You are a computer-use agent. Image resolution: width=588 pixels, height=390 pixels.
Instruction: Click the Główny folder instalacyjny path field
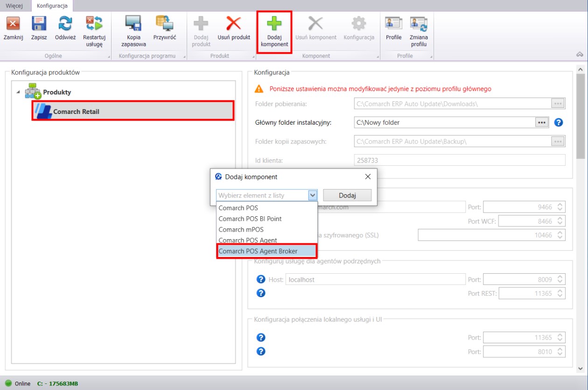coord(445,122)
